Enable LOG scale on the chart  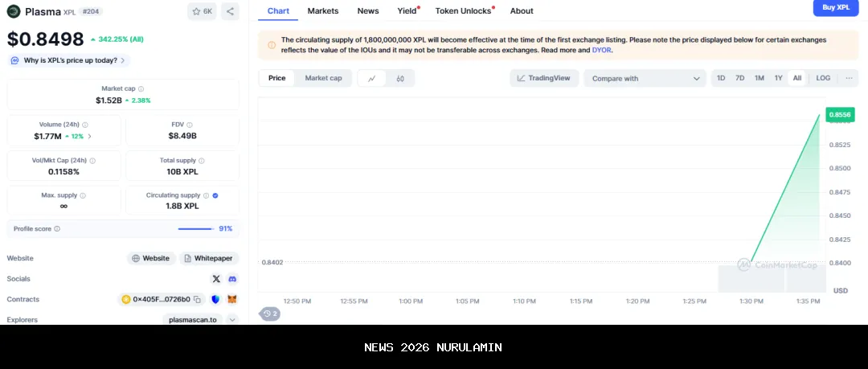(823, 78)
